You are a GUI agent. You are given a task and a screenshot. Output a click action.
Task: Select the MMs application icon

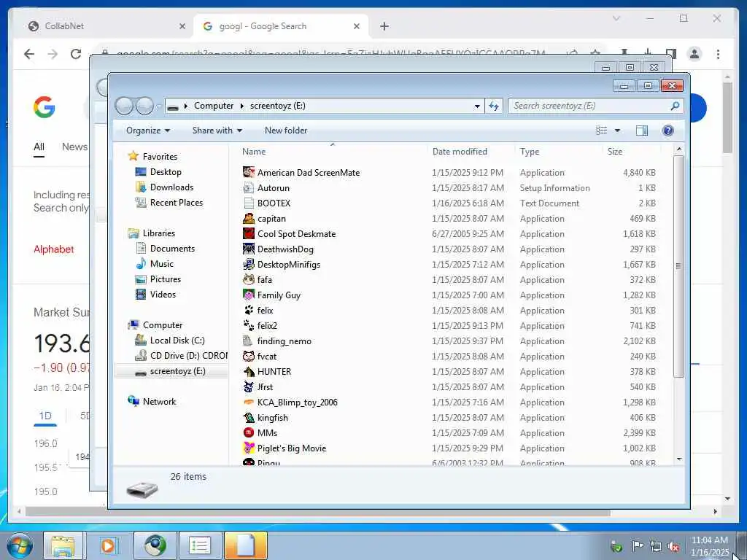(x=248, y=433)
